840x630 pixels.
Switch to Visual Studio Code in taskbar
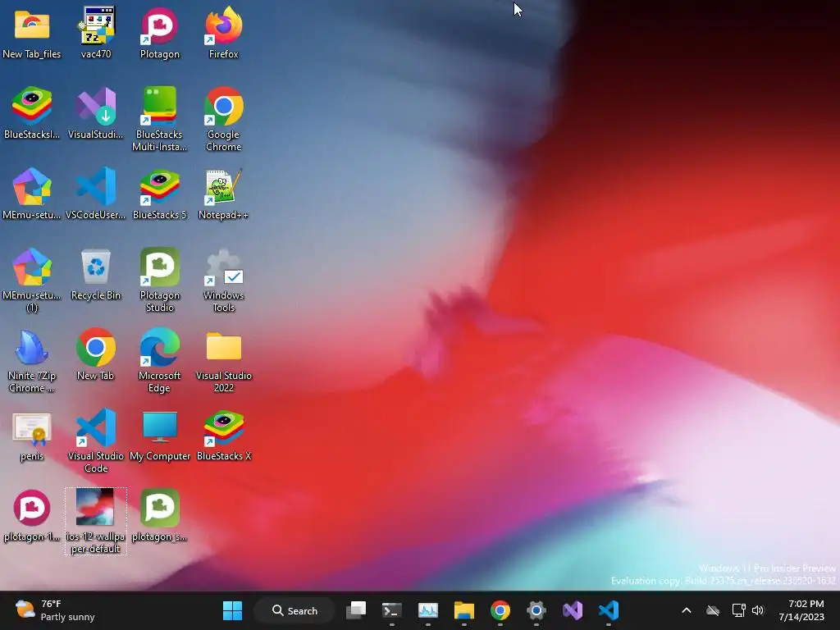tap(609, 610)
